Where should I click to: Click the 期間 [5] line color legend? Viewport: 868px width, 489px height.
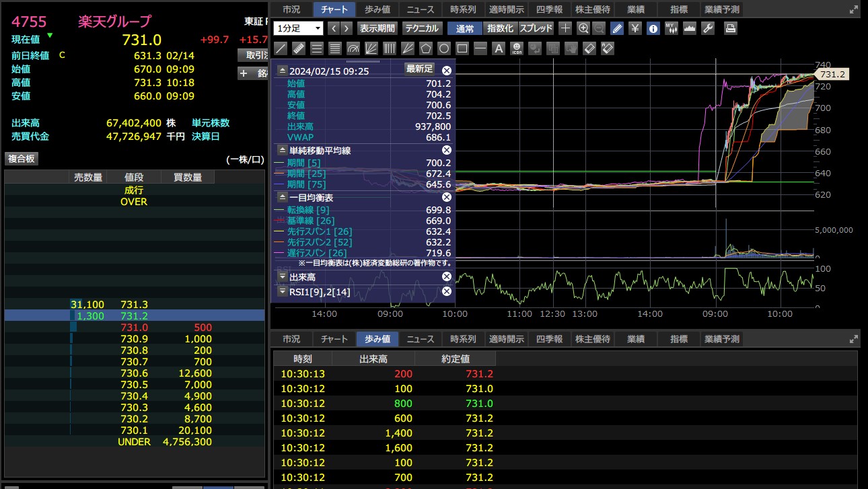point(280,163)
